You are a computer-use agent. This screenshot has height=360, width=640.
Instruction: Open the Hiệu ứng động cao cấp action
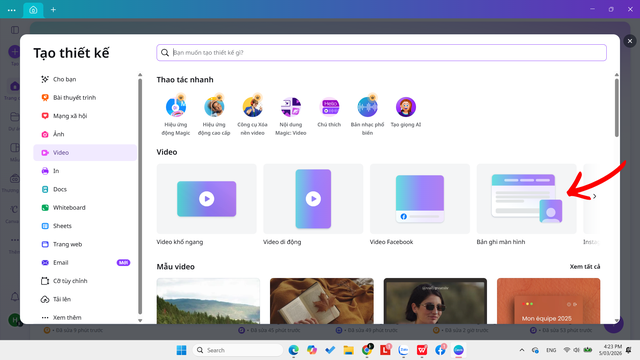[214, 116]
